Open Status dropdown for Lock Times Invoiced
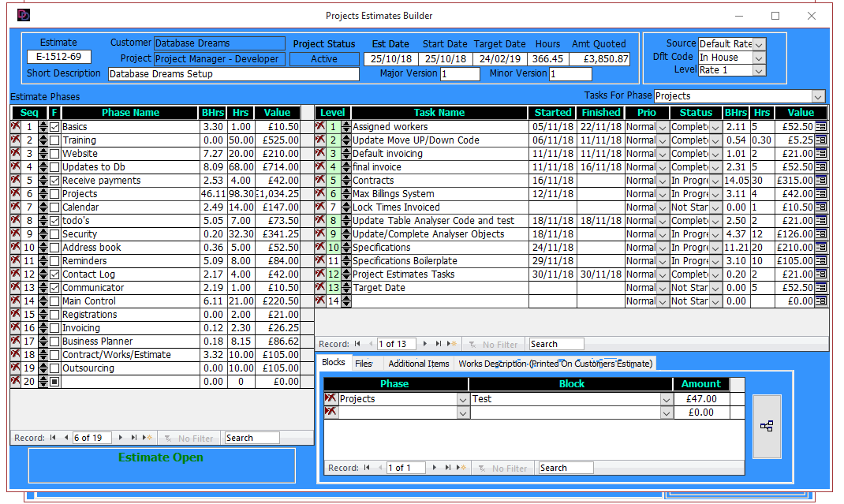The width and height of the screenshot is (844, 504). point(716,207)
